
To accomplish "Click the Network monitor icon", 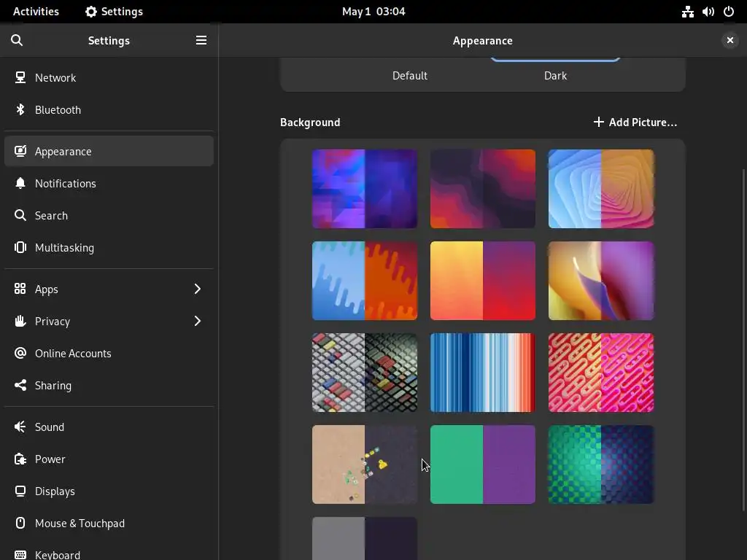I will coord(20,77).
